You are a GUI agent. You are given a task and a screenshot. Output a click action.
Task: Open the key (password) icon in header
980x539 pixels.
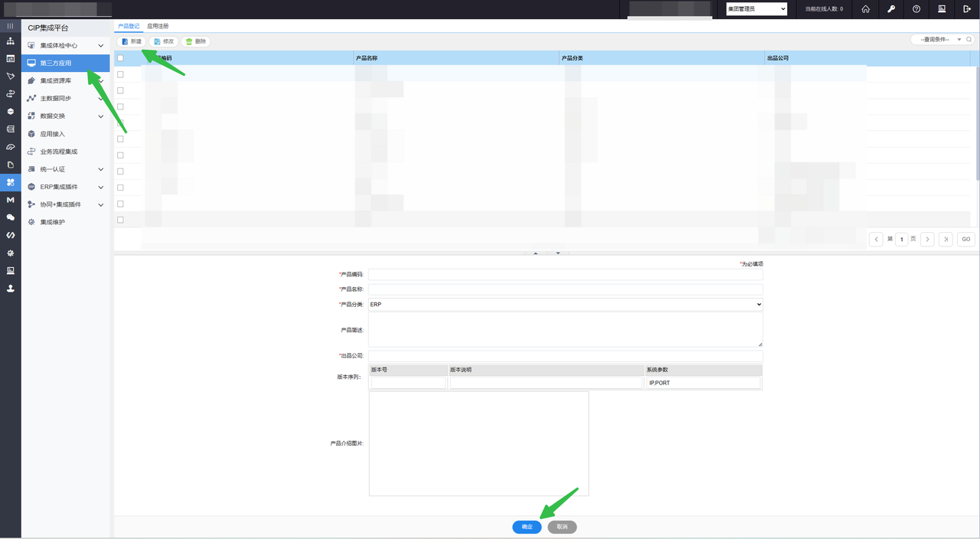pos(891,9)
